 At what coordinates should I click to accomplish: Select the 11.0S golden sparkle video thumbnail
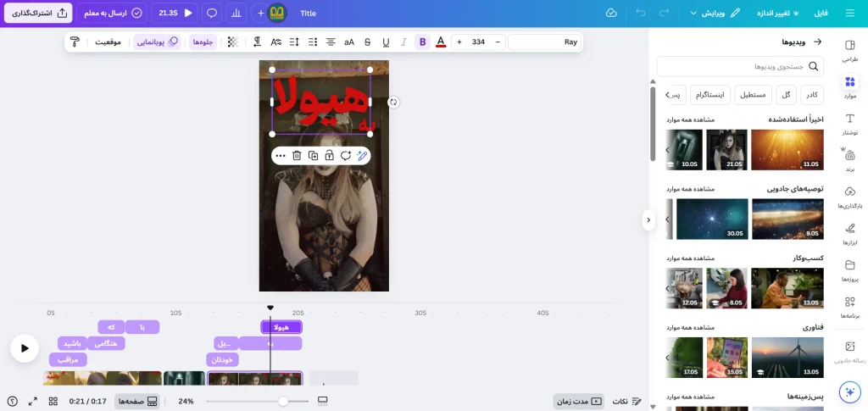(787, 150)
